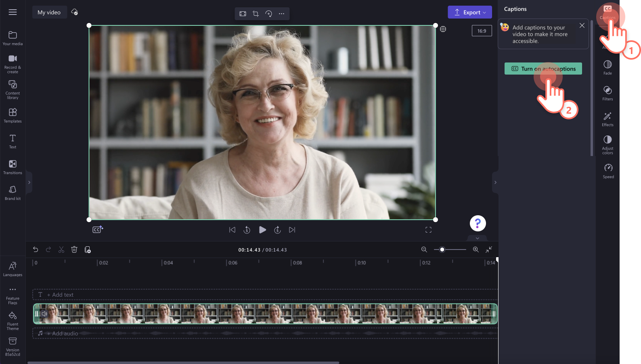Open Record & create panel

(x=13, y=64)
